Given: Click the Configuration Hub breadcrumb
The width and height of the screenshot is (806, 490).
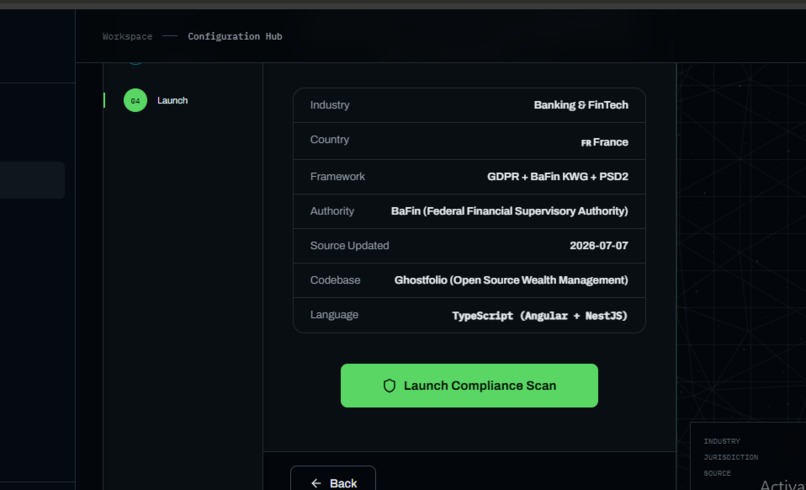Looking at the screenshot, I should coord(235,37).
